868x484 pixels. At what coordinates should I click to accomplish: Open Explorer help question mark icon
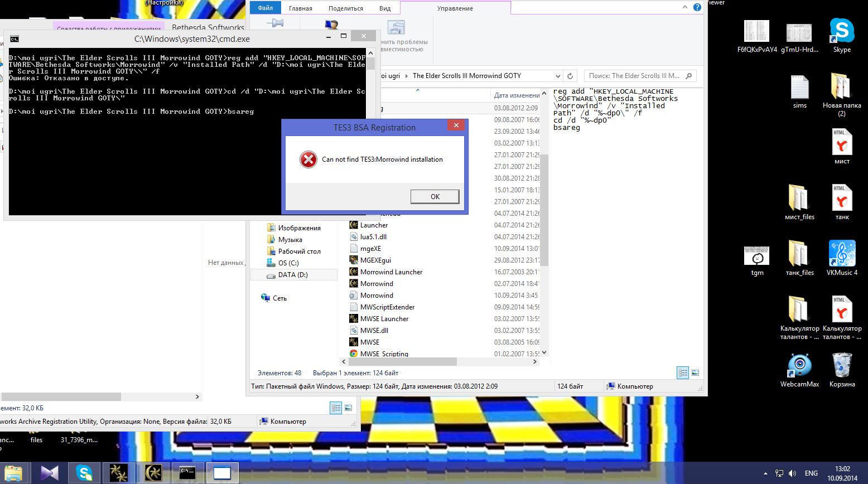pos(697,8)
